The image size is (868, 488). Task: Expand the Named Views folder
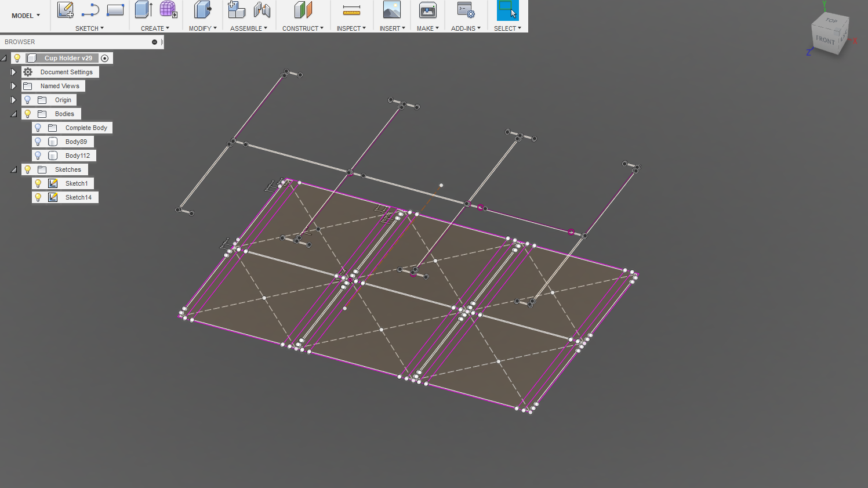click(13, 86)
